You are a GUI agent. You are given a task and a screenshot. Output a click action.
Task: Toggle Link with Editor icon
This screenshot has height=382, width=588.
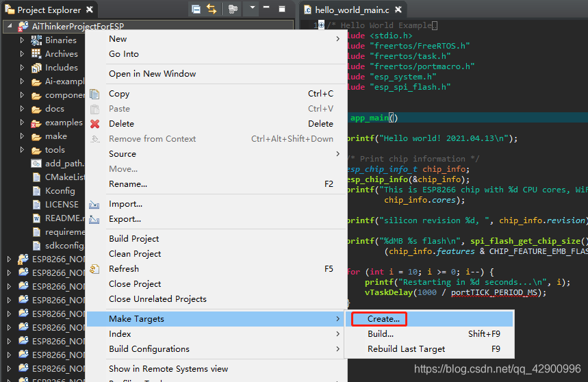click(x=212, y=10)
